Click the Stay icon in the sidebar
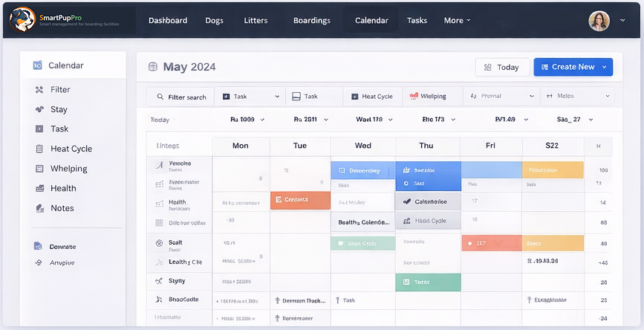Image resolution: width=644 pixels, height=330 pixels. (x=39, y=109)
